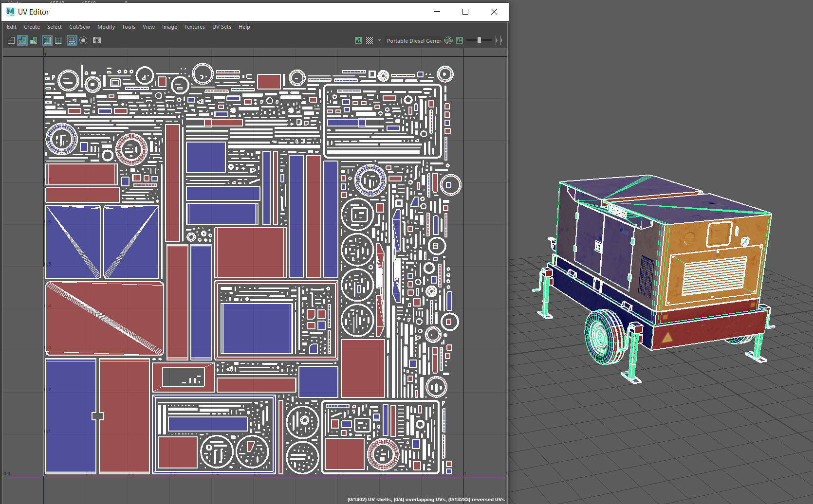Toggle texture borders display icon
Image resolution: width=813 pixels, height=504 pixels.
pyautogui.click(x=47, y=40)
